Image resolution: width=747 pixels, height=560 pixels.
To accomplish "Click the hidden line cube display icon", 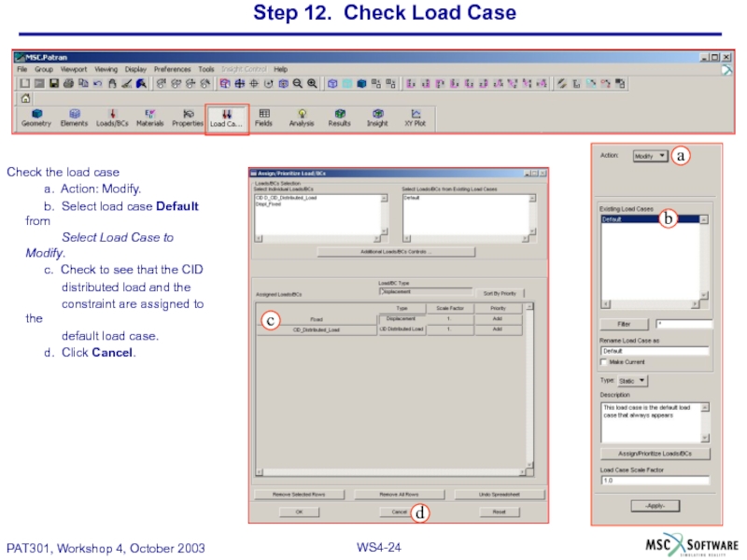I will (x=347, y=84).
